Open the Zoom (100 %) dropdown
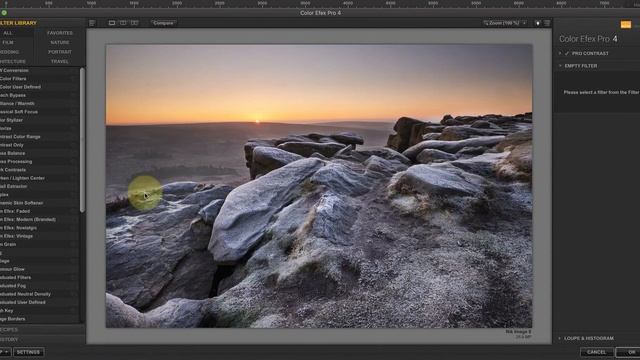Viewport: 640px width, 360px height. click(x=505, y=23)
